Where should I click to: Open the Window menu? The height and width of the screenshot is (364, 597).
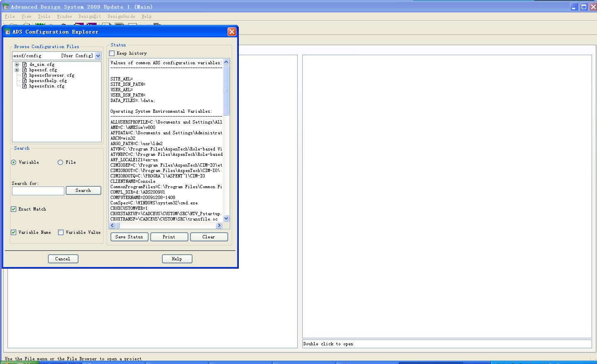coord(64,17)
